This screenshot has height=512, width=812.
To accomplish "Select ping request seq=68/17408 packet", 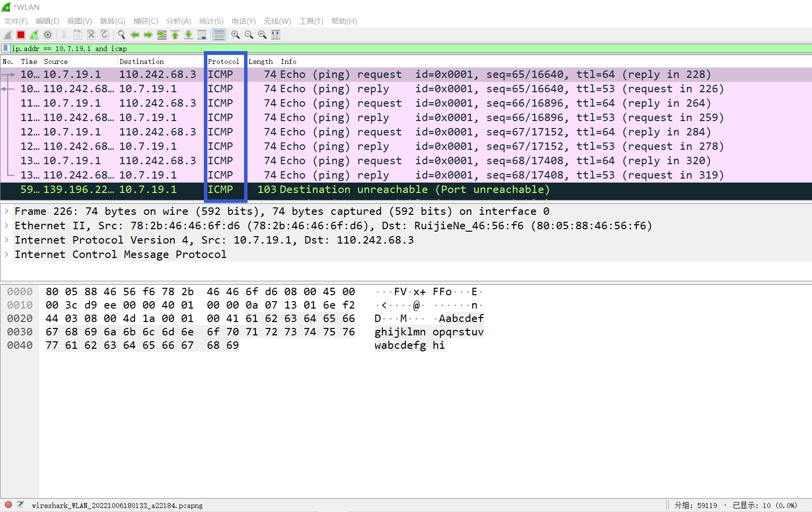I will point(406,161).
